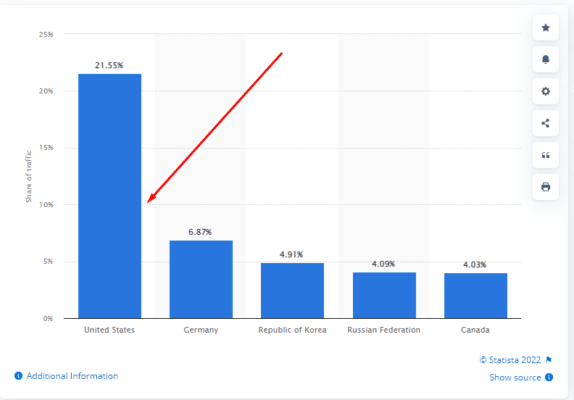Select the United States bar
This screenshot has width=574, height=400.
(x=109, y=196)
